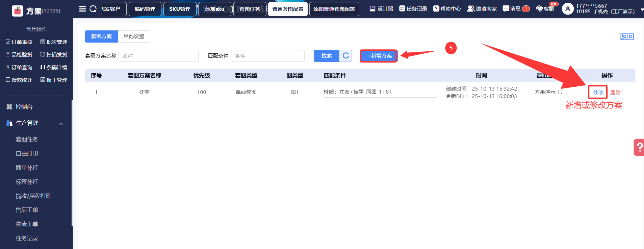This screenshot has height=249, width=644.
Task: Open 自由打印 in the sidebar
Action: click(x=27, y=153)
